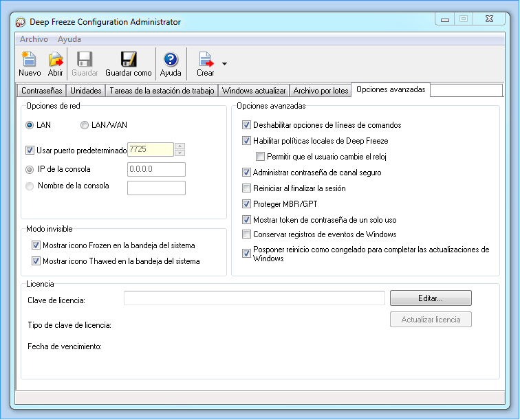Select the Opciones avanzadas tab

click(391, 89)
